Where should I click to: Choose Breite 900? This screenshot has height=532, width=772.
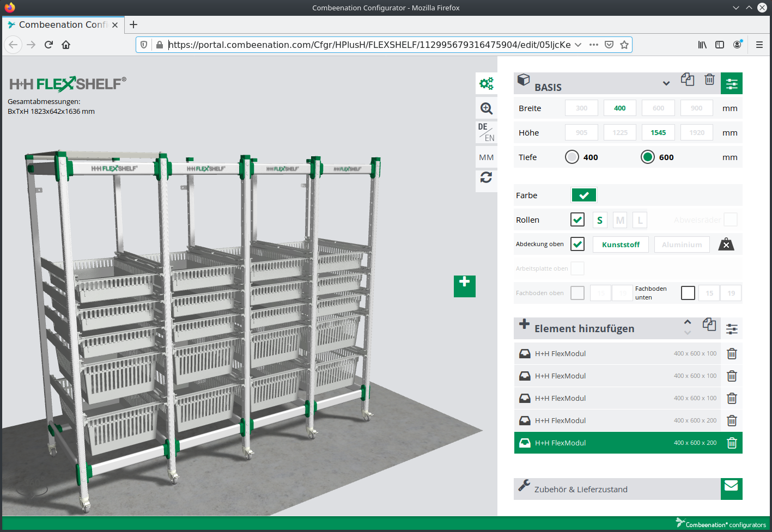[x=696, y=108]
